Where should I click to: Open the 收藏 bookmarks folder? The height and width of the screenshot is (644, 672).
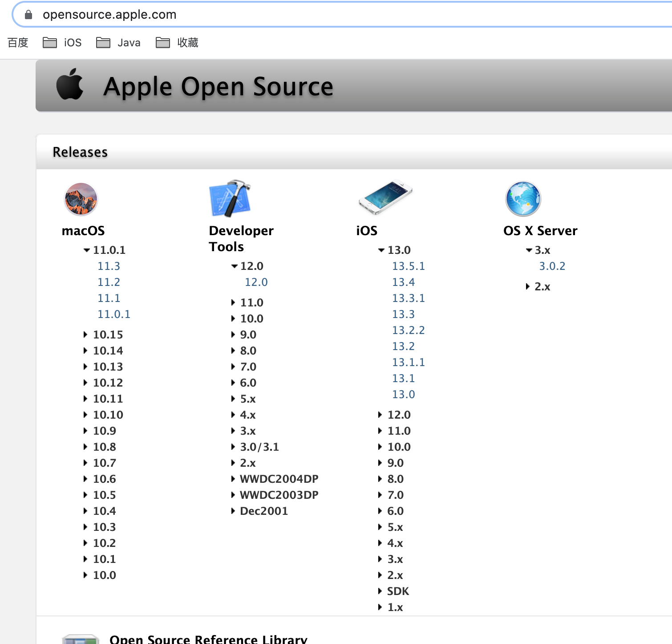click(x=177, y=43)
